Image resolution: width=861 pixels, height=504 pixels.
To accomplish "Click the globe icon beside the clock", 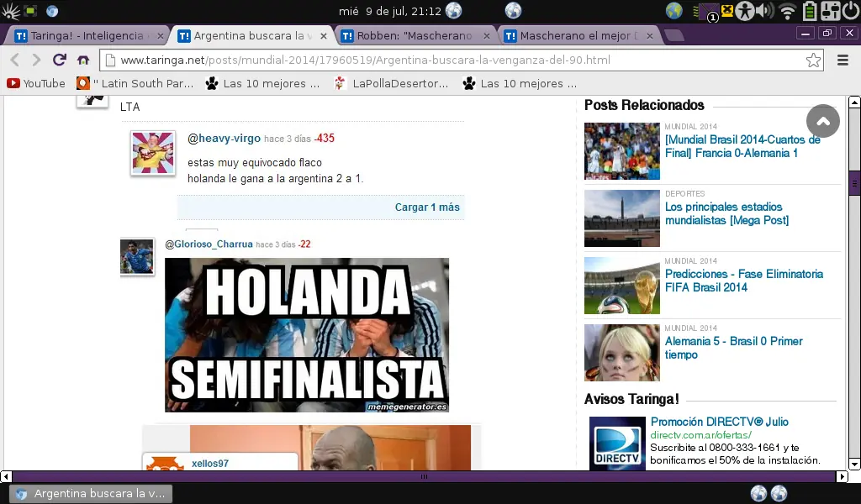I will point(453,10).
